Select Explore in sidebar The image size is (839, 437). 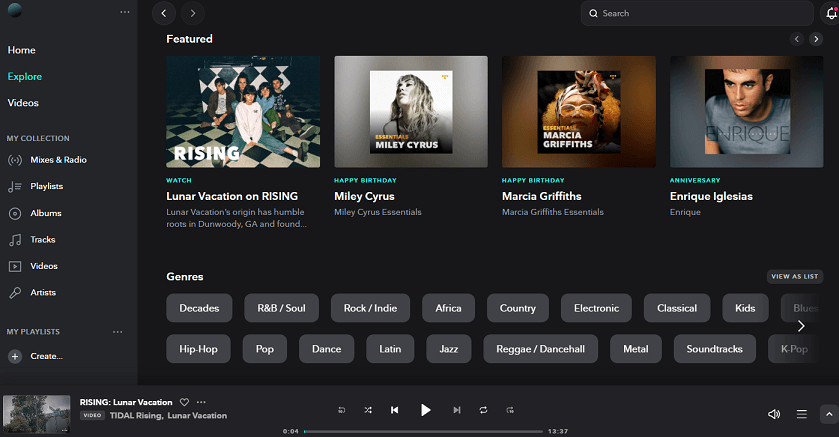[x=25, y=76]
